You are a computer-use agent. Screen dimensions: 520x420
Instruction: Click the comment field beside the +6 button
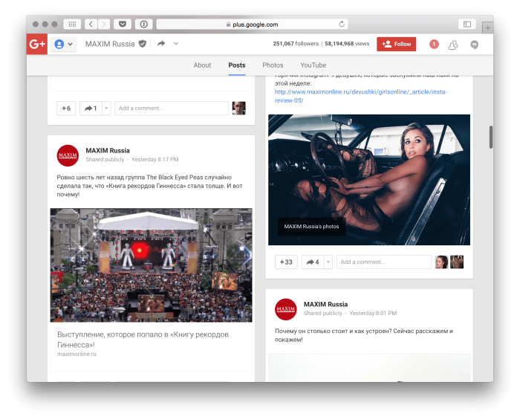click(x=172, y=108)
